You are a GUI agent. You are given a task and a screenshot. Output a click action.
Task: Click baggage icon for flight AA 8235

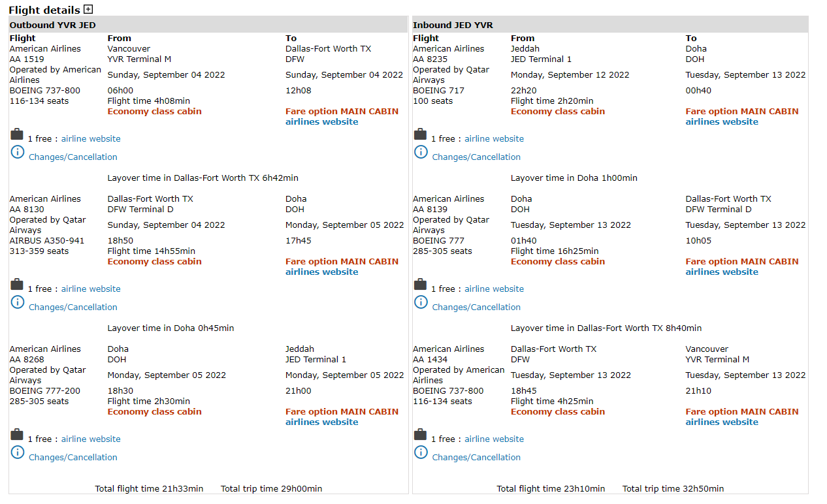[421, 134]
